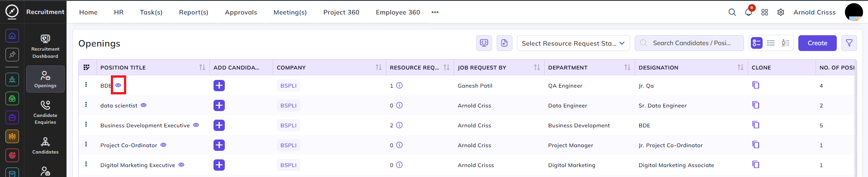The width and height of the screenshot is (868, 177).
Task: Open row menu for Business Development Executive
Action: tap(86, 124)
